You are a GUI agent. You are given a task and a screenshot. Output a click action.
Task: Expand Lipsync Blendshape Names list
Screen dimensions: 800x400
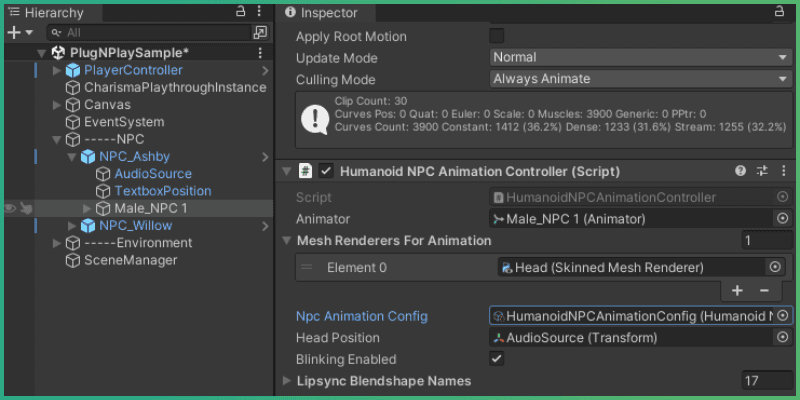click(288, 381)
